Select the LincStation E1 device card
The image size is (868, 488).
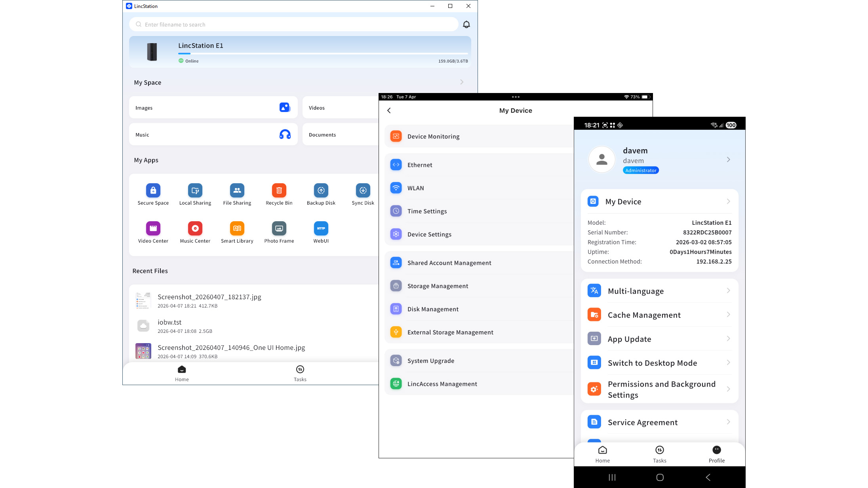point(300,52)
